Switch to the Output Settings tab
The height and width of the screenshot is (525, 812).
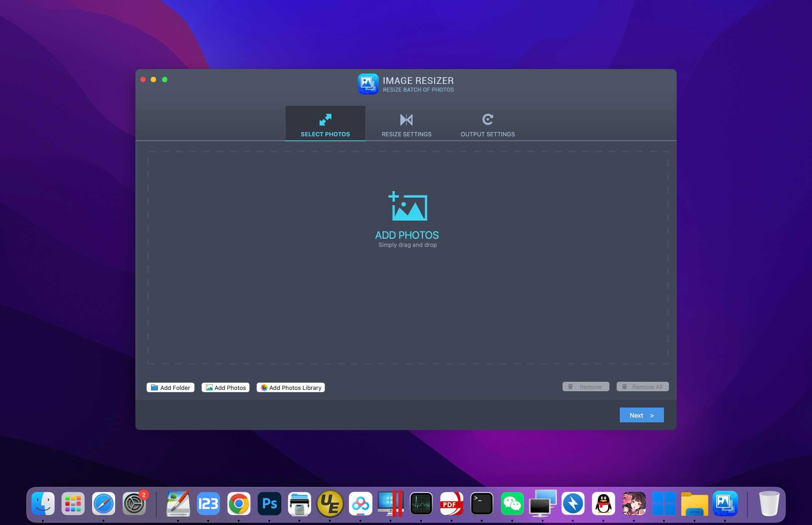[487, 134]
